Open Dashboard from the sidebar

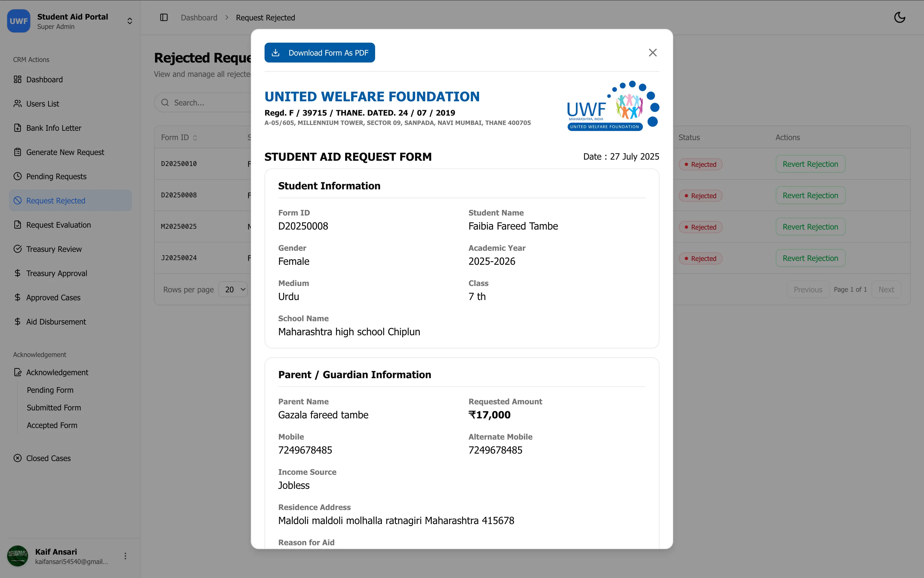coord(70,80)
